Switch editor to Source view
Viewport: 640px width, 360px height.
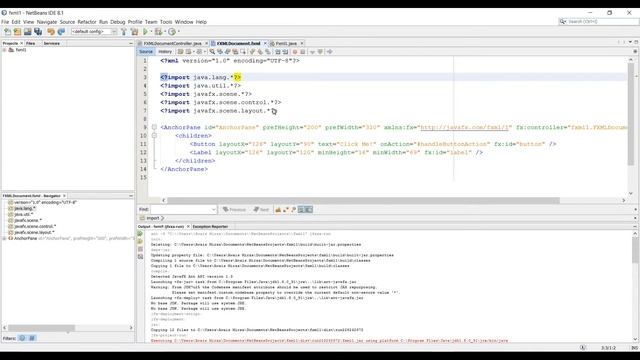pyautogui.click(x=146, y=52)
